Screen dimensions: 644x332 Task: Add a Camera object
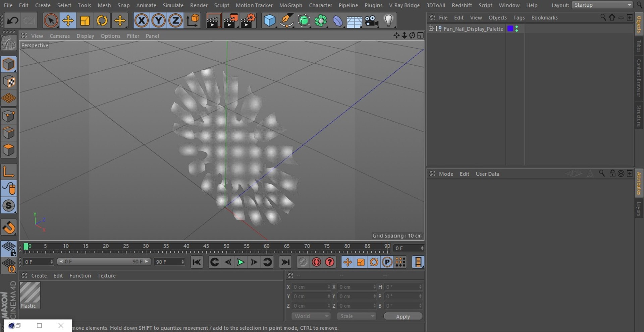(372, 21)
